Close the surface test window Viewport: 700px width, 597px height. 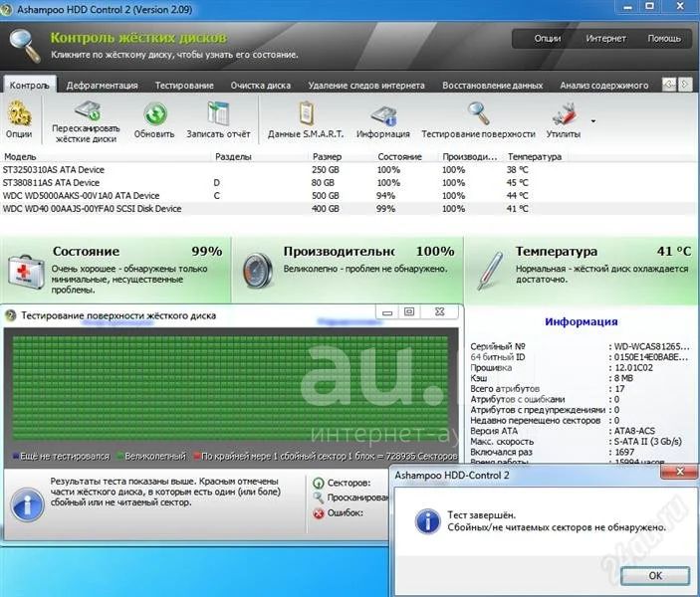pos(440,311)
